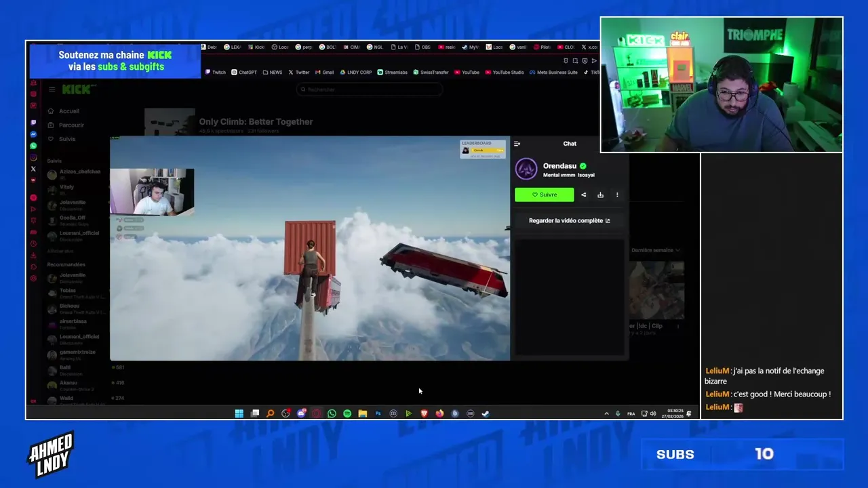Collapse the Chat panel with arrow icon
Viewport: 868px width, 488px height.
(517, 144)
